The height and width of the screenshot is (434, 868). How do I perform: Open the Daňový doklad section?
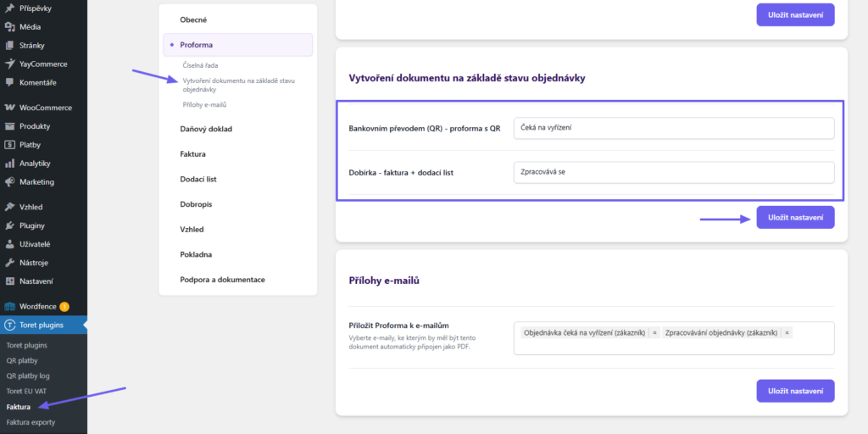(206, 129)
